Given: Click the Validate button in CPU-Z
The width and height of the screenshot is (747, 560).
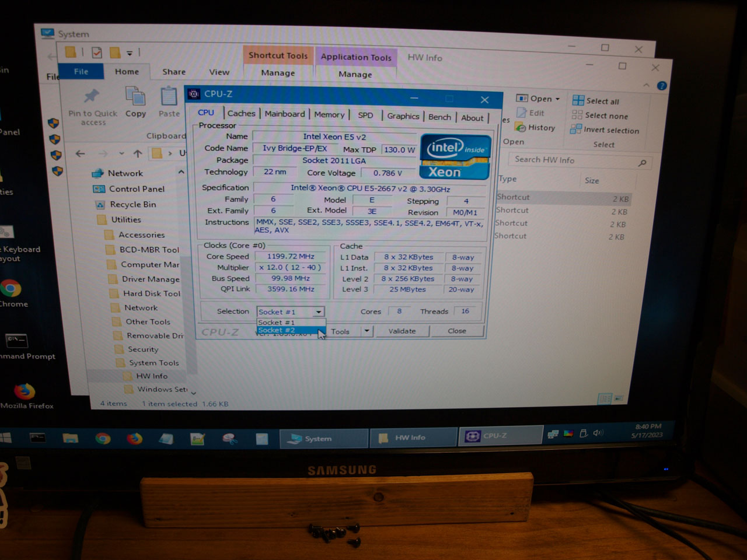Looking at the screenshot, I should click(402, 331).
